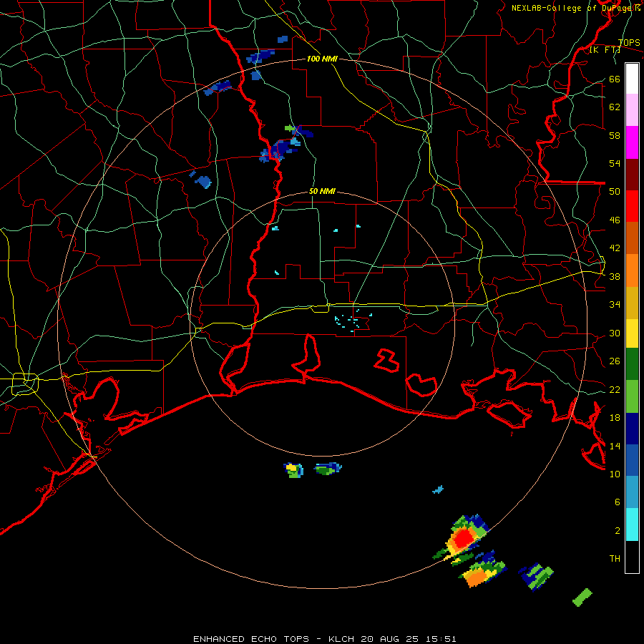Click the 66 value on the legend
Viewport: 644px width, 644px height.
(615, 79)
